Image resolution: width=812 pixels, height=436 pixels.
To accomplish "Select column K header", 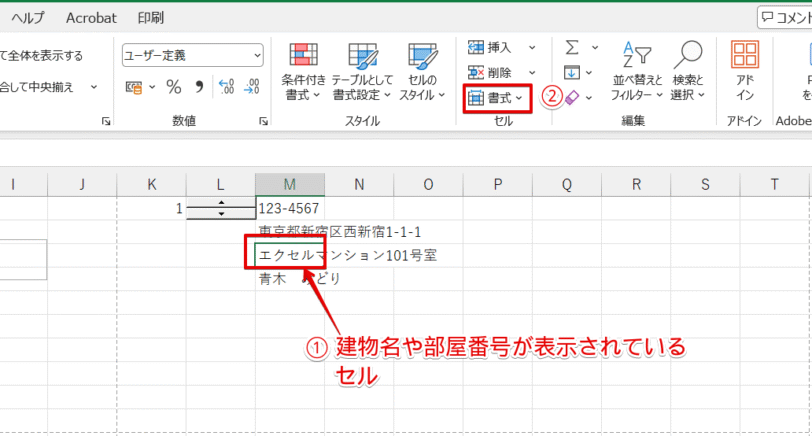I will pos(151,184).
